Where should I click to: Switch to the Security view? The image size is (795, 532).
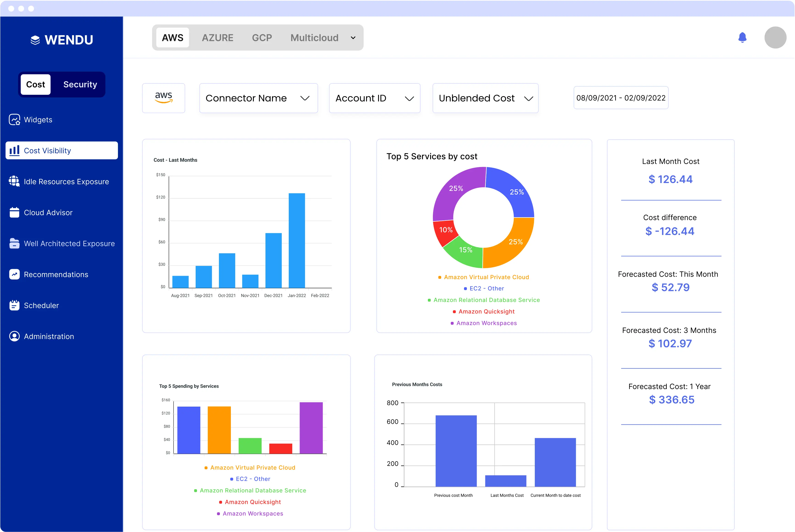80,84
